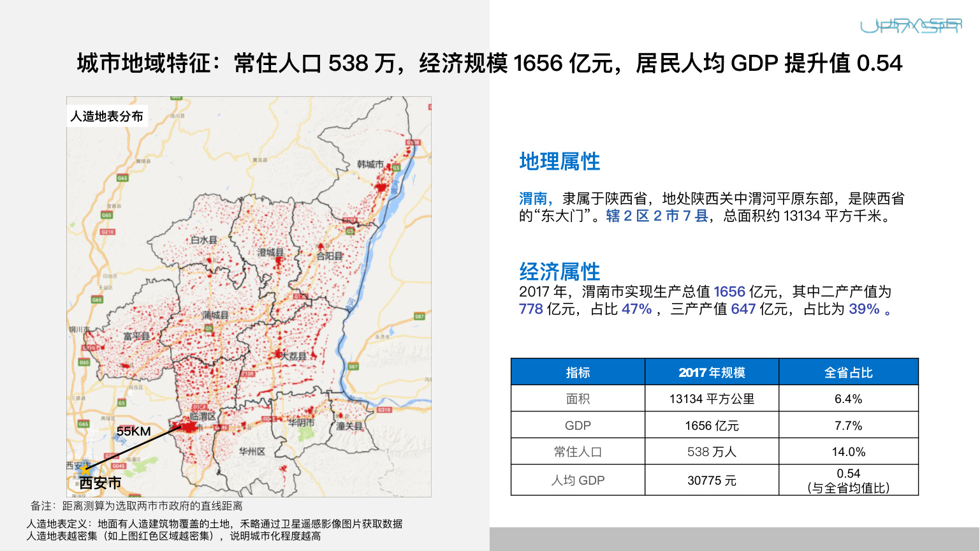Click the 2017 年规模 table header
Image resolution: width=980 pixels, height=551 pixels.
click(712, 372)
